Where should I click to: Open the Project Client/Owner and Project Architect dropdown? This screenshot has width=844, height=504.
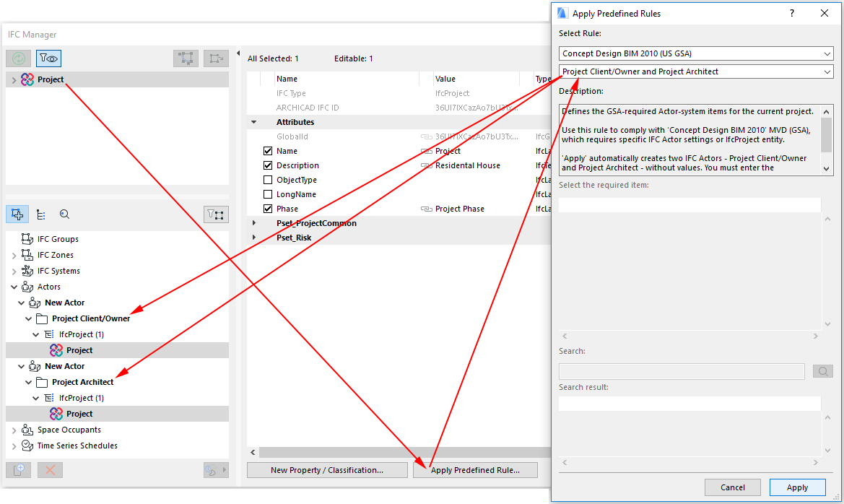click(695, 71)
